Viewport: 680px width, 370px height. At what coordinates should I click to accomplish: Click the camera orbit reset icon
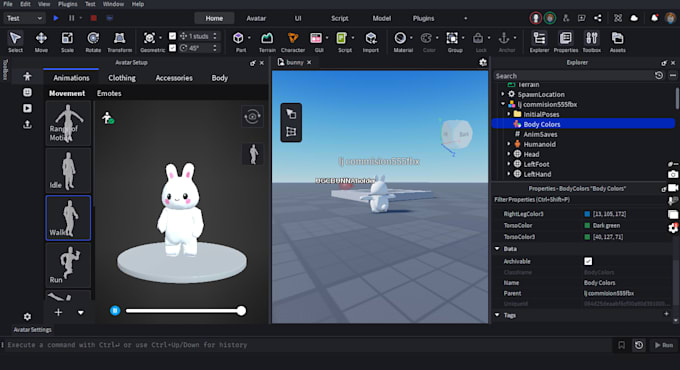coord(252,116)
